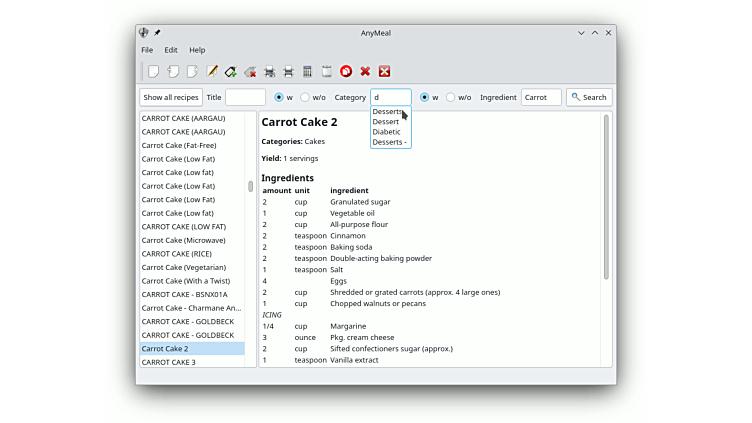Open the File menu

(x=147, y=50)
